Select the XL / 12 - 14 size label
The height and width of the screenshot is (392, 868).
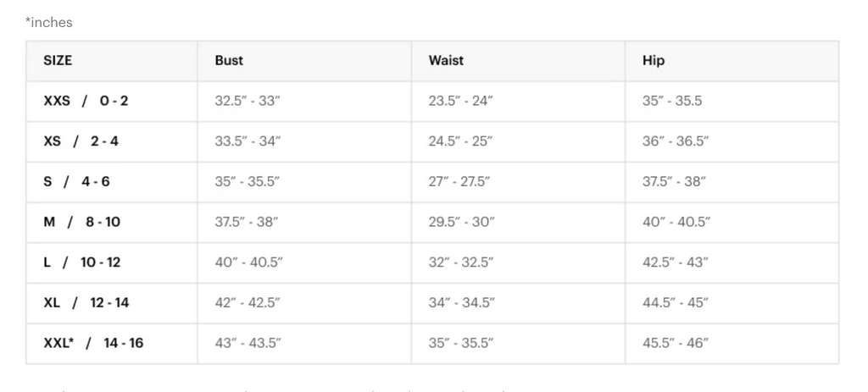86,302
